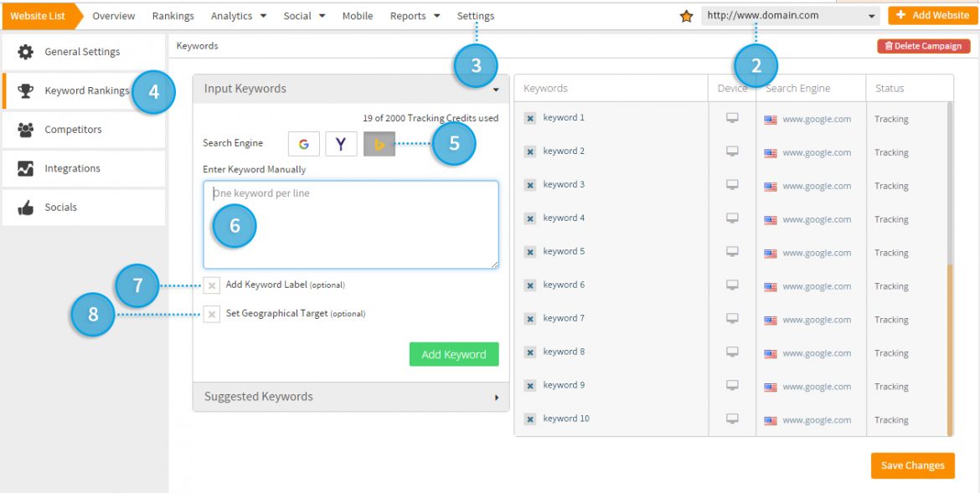This screenshot has width=980, height=493.
Task: Open the Settings tab
Action: pos(476,16)
